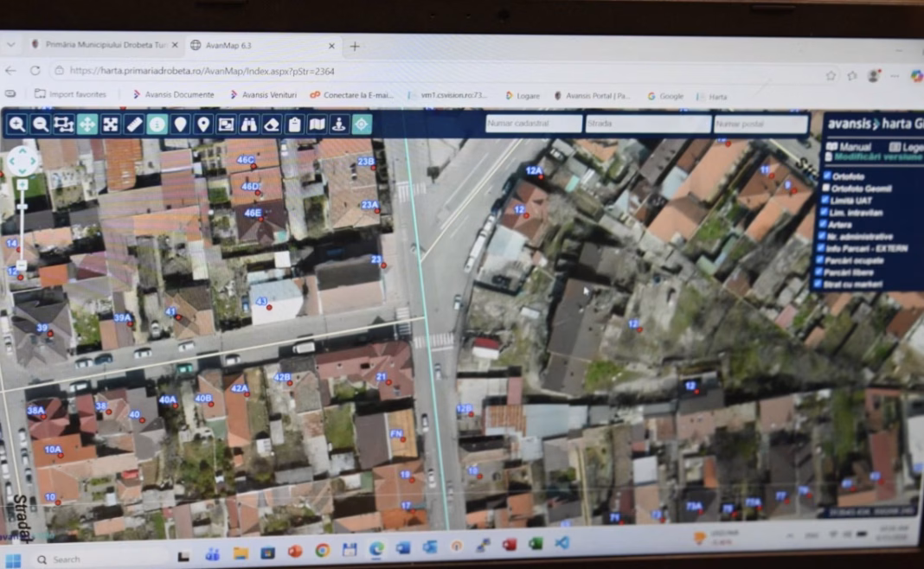Screen dimensions: 924x569
Task: Open Conectare la E-mail bookmark
Action: pyautogui.click(x=352, y=95)
